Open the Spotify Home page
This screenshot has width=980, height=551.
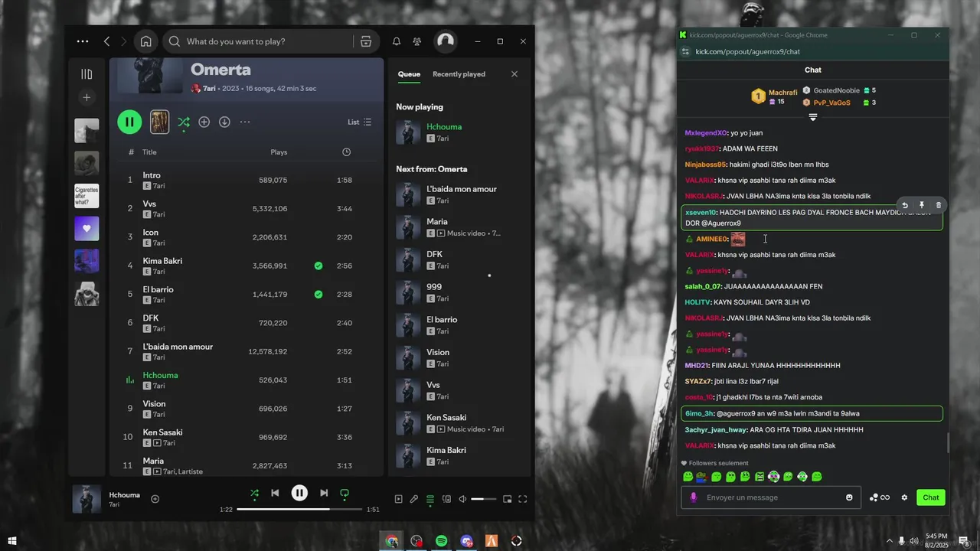tap(145, 41)
